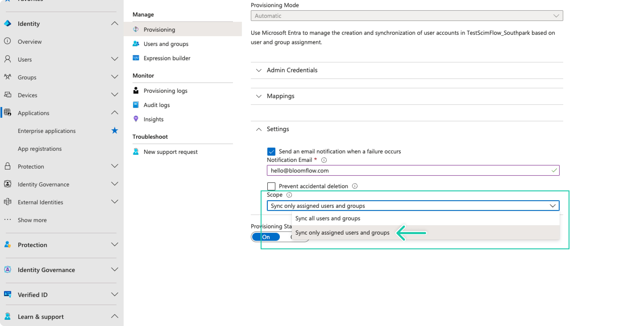Screen dimensions: 644x326
Task: Collapse the Learn & support chevron
Action: coord(114,316)
